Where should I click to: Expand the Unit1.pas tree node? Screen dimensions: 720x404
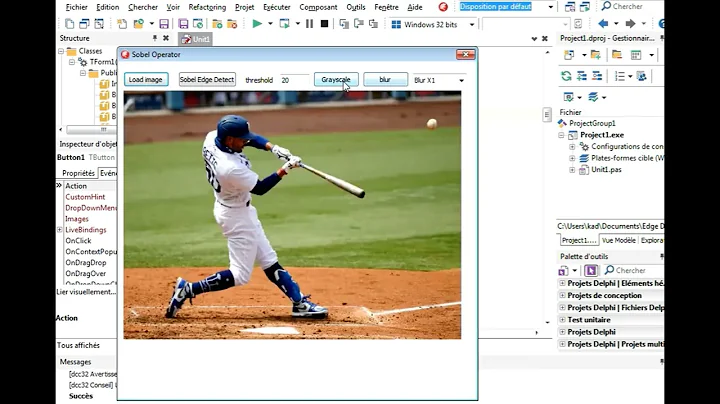572,170
